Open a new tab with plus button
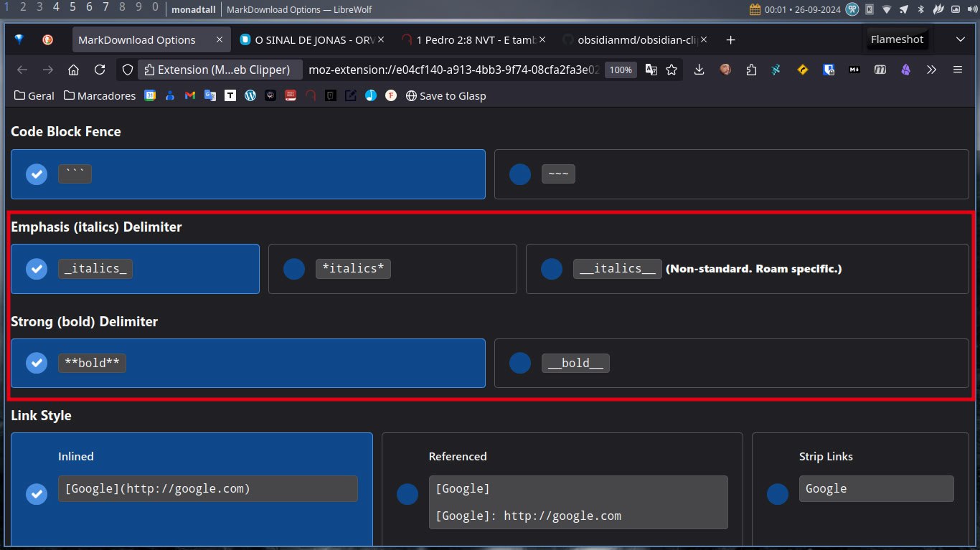 [730, 40]
